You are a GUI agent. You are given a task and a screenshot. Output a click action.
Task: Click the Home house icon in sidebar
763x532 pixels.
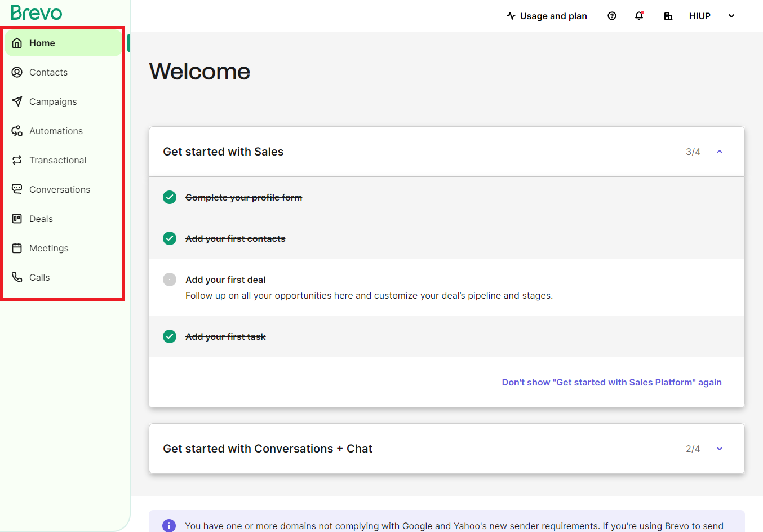[x=17, y=43]
